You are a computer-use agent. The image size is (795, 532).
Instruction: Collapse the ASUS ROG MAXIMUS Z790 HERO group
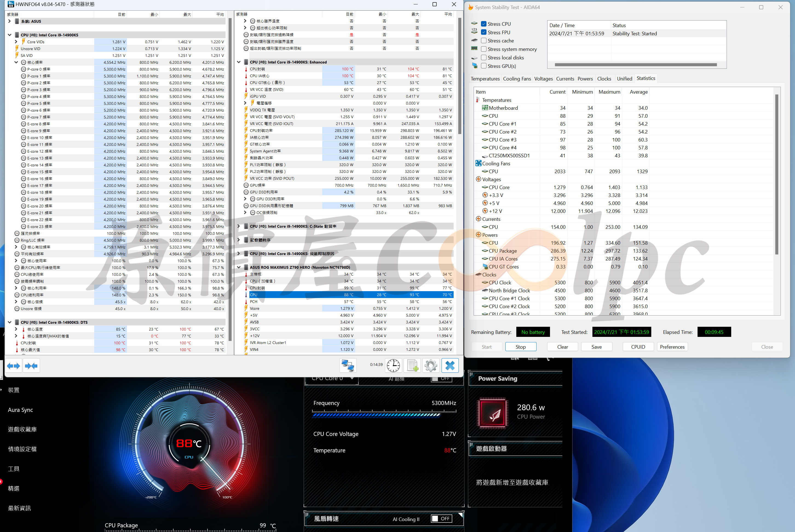pos(238,267)
